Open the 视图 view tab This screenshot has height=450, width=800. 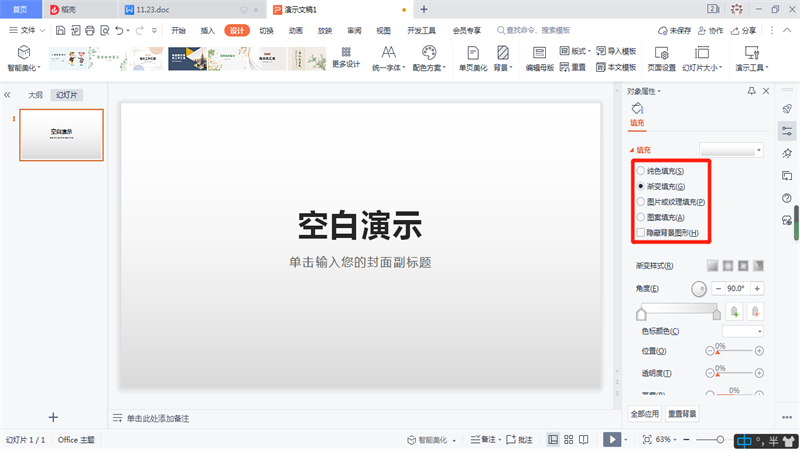pyautogui.click(x=383, y=31)
